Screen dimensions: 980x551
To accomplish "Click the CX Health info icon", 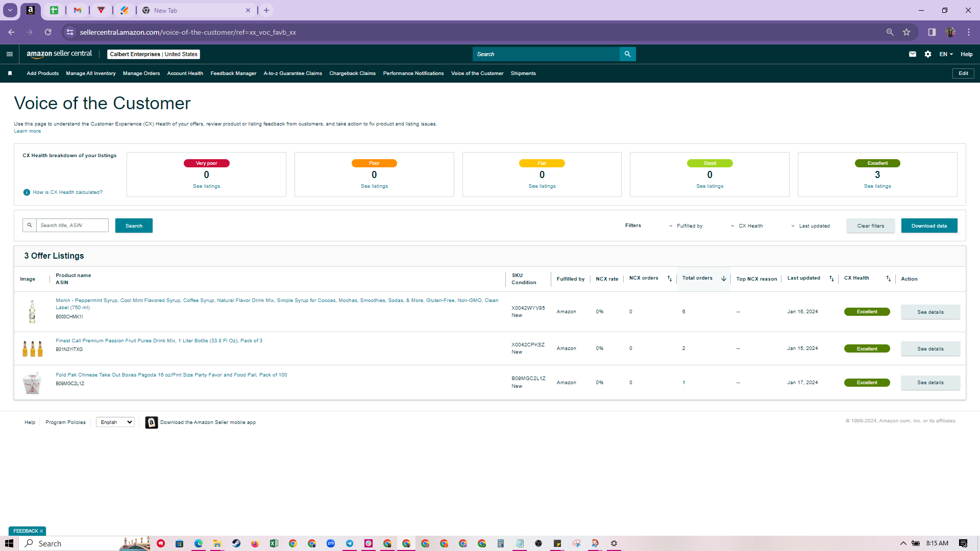I will click(x=27, y=192).
